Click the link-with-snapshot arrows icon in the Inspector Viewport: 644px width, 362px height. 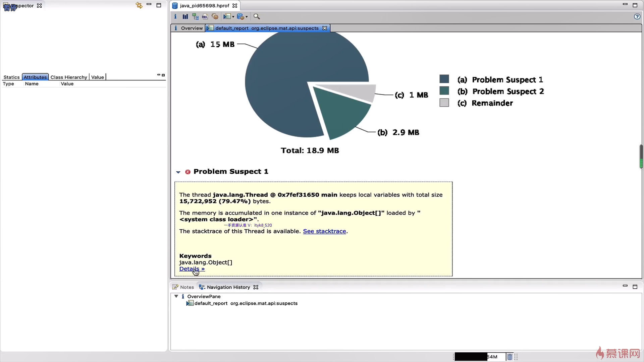click(x=139, y=5)
